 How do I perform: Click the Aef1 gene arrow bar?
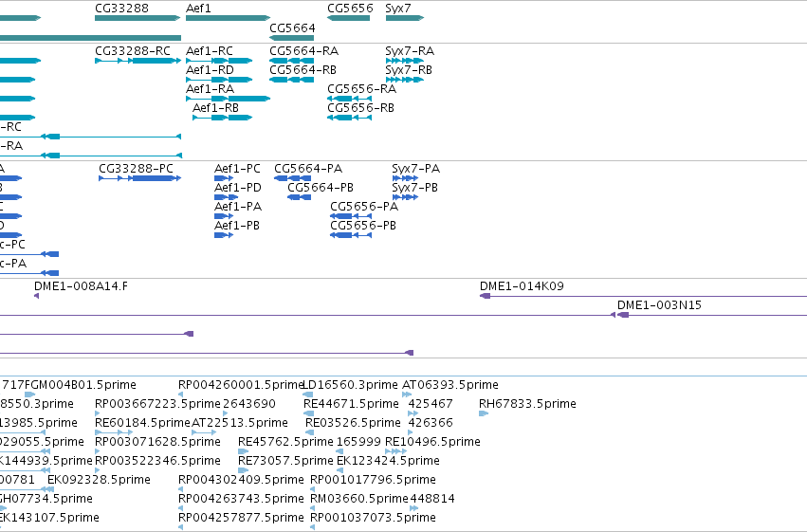coord(228,18)
